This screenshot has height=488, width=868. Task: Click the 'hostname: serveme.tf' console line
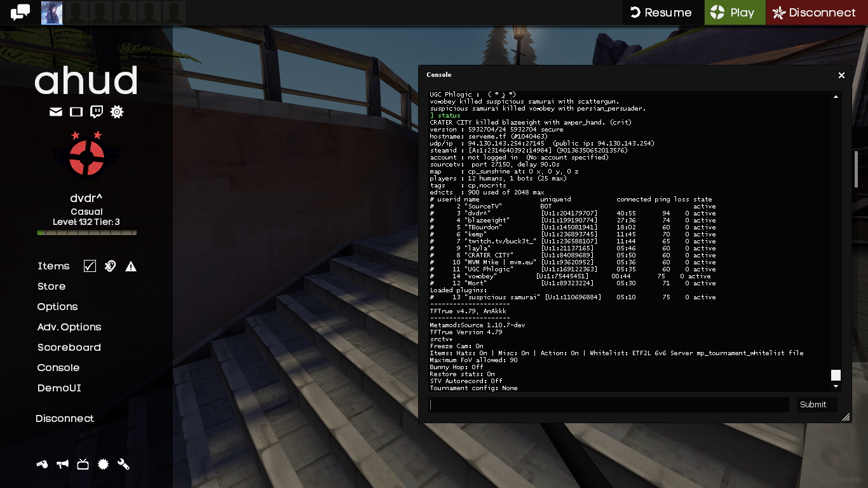pyautogui.click(x=489, y=136)
